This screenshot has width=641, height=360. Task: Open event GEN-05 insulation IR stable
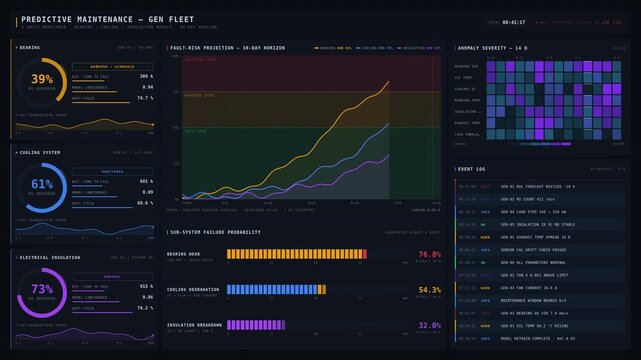click(540, 224)
